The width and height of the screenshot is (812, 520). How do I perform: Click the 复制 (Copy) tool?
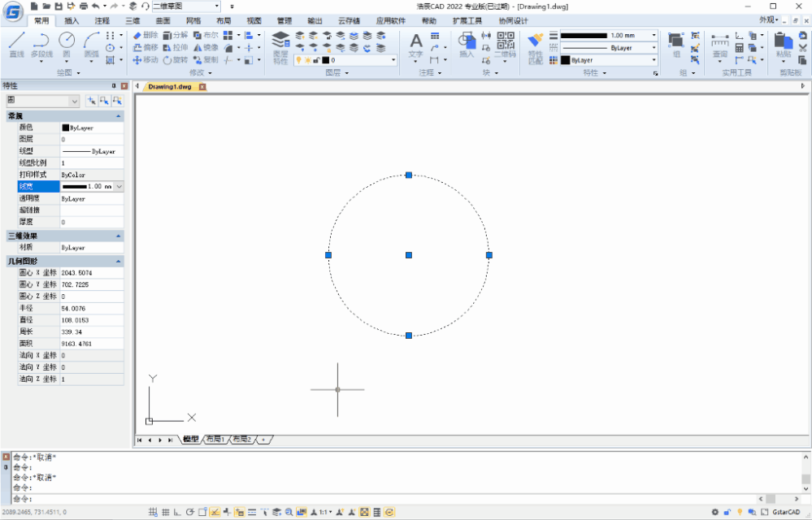click(206, 60)
